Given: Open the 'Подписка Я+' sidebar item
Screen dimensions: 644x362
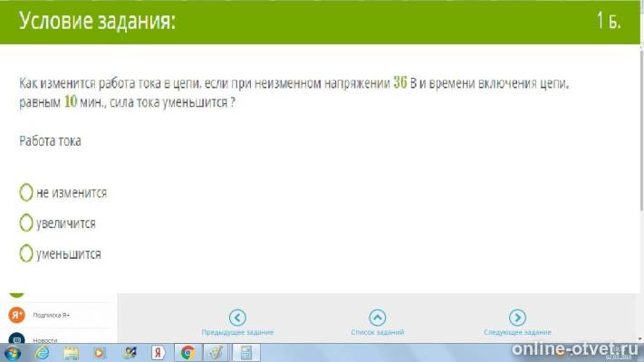Looking at the screenshot, I should [x=52, y=315].
